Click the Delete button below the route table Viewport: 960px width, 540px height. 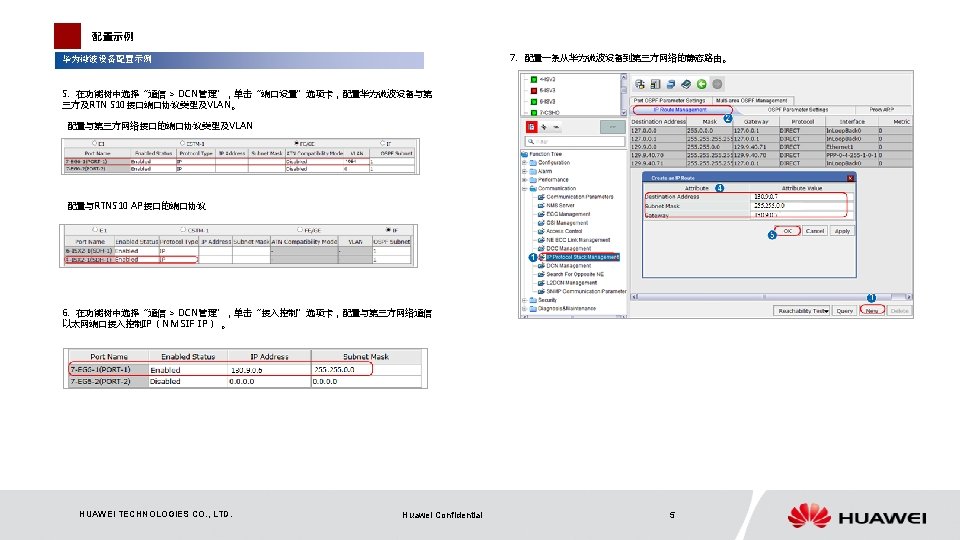899,311
